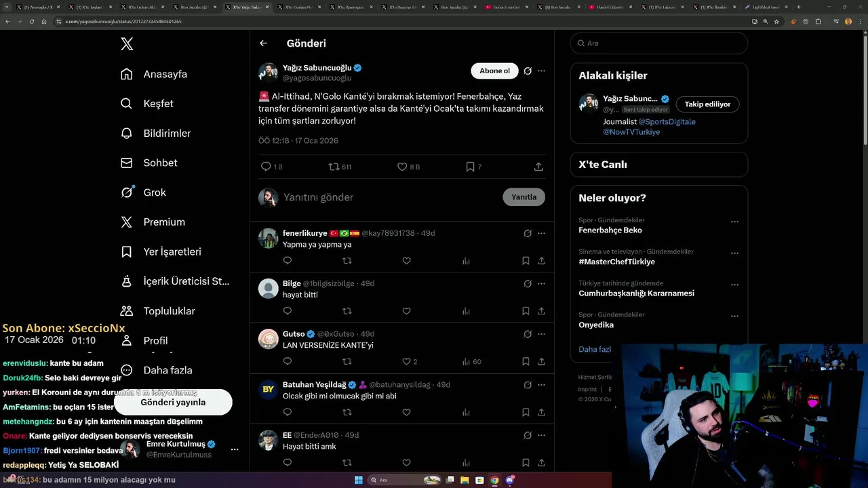Like the main post with 8 B likes
868x488 pixels.
401,167
